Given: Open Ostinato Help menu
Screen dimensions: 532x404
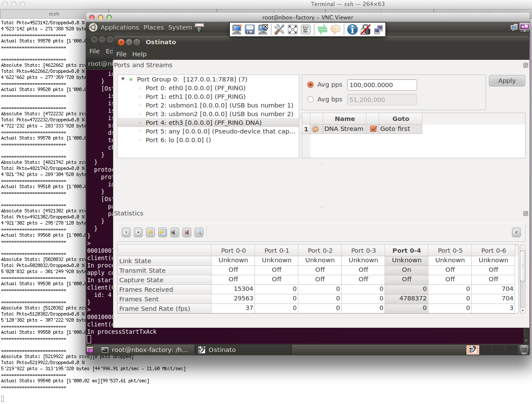Looking at the screenshot, I should click(x=140, y=54).
